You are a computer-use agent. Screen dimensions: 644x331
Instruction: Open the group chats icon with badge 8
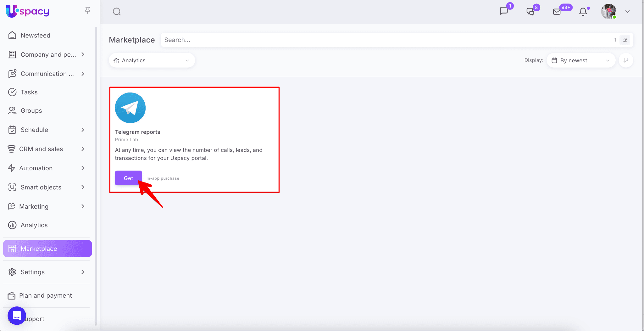click(x=530, y=12)
